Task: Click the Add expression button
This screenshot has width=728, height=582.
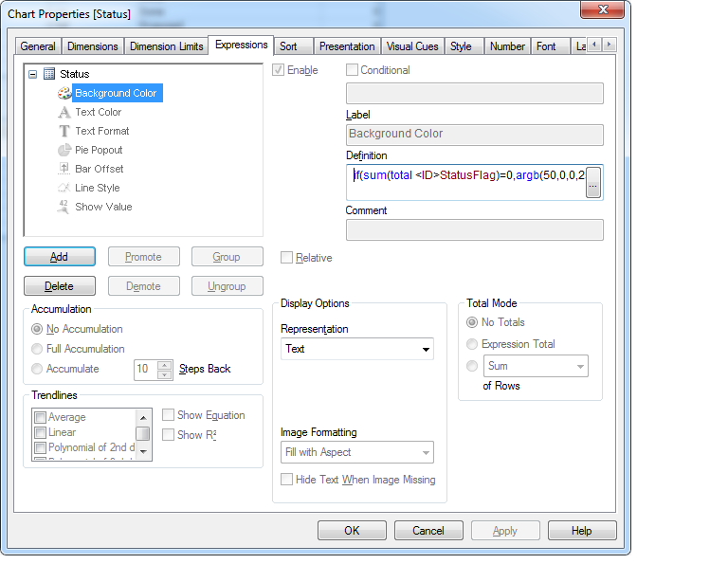Action: point(60,257)
